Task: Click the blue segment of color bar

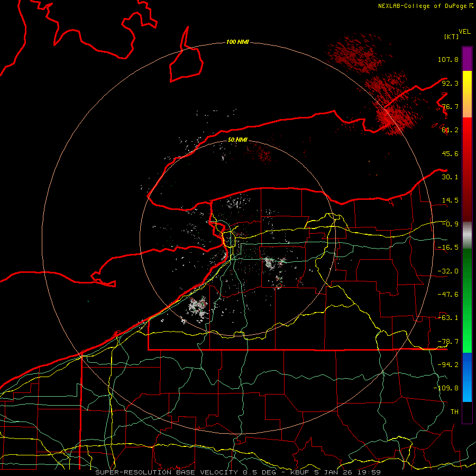Action: [467, 377]
